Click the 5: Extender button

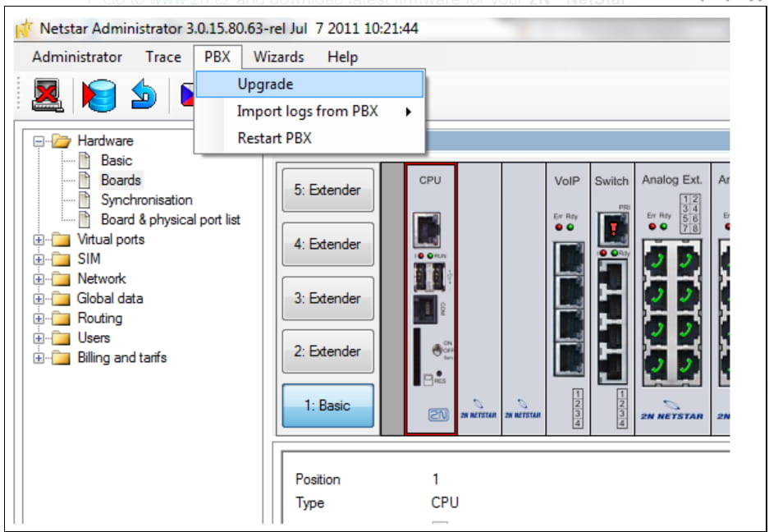click(x=327, y=190)
